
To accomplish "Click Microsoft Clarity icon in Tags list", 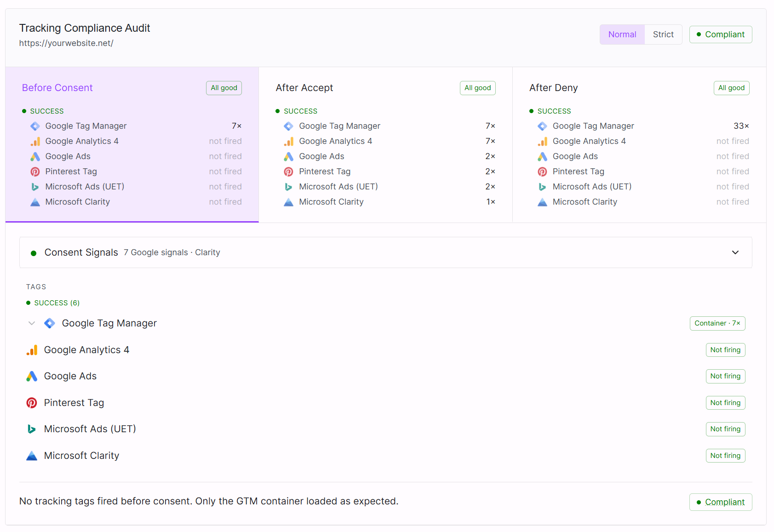I will coord(32,456).
